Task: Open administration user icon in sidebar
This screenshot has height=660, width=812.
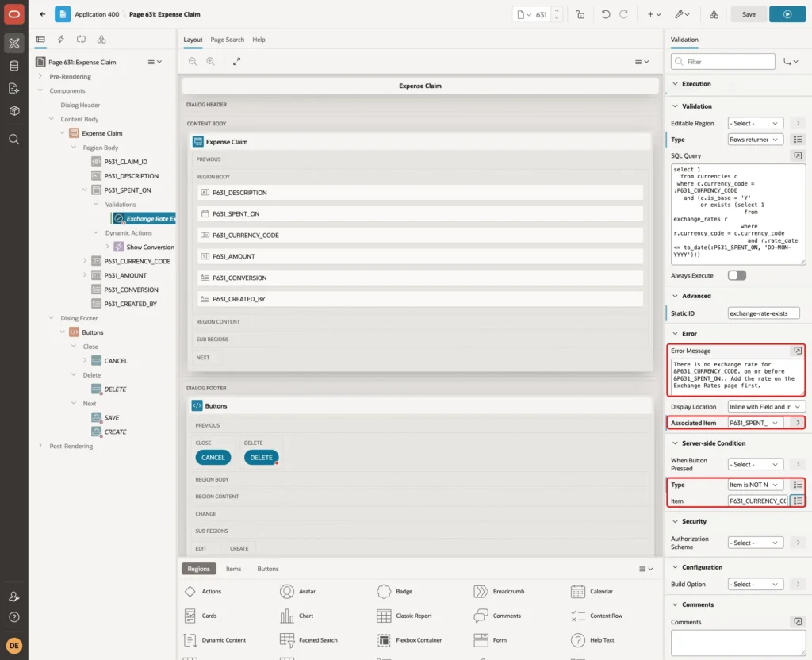Action: (14, 597)
